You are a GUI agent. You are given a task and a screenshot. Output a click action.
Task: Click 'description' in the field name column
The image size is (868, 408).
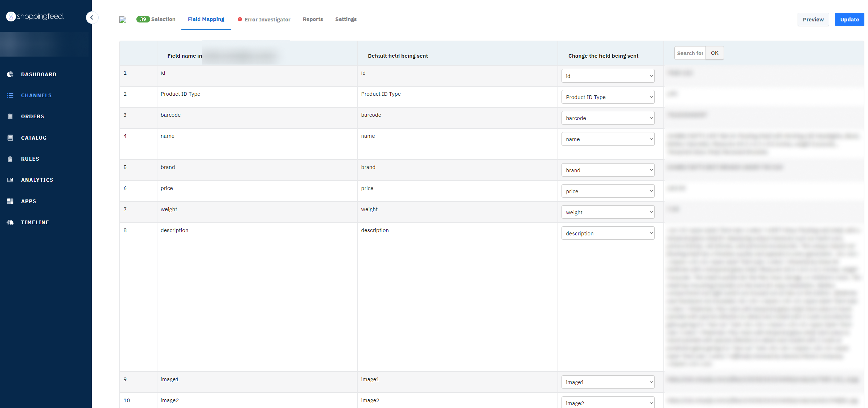coord(174,230)
